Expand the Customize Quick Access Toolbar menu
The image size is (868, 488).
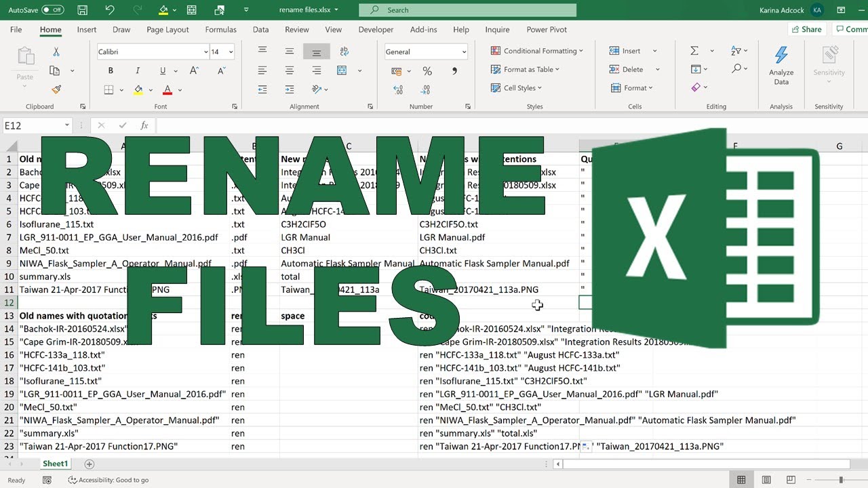pyautogui.click(x=245, y=10)
